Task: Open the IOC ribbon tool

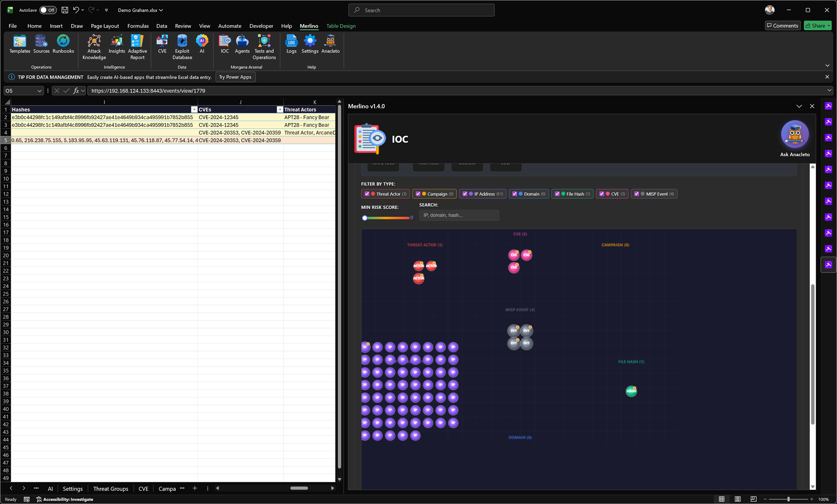Action: 224,44
